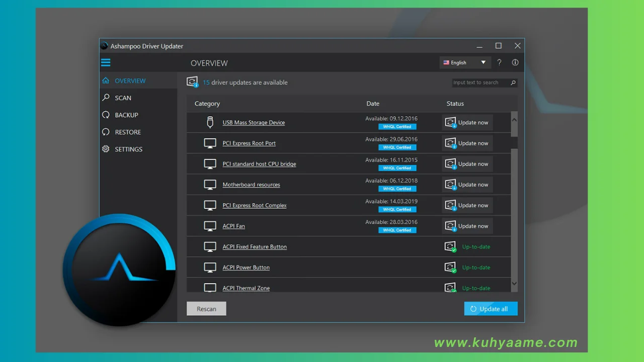Update now PCI standard host CPU bridge
644x362 pixels.
click(x=467, y=164)
